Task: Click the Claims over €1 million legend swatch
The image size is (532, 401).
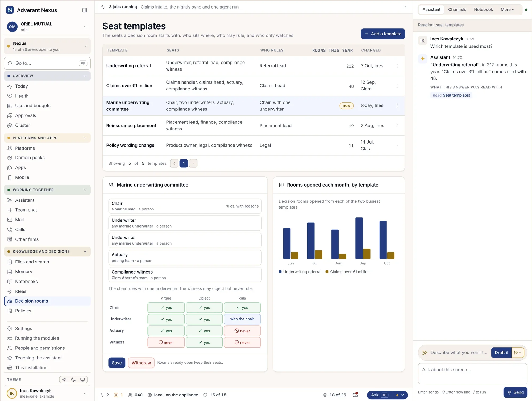Action: tap(327, 272)
